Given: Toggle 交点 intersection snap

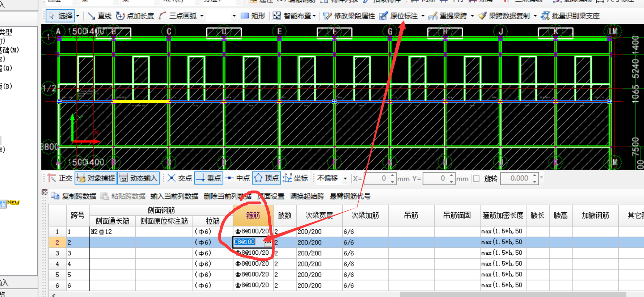Looking at the screenshot, I should coord(180,178).
